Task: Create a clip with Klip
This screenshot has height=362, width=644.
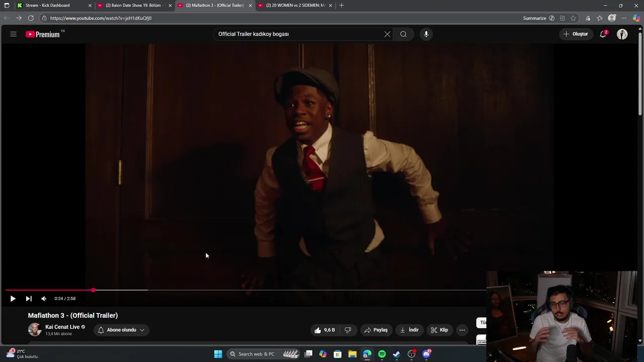Action: tap(439, 330)
